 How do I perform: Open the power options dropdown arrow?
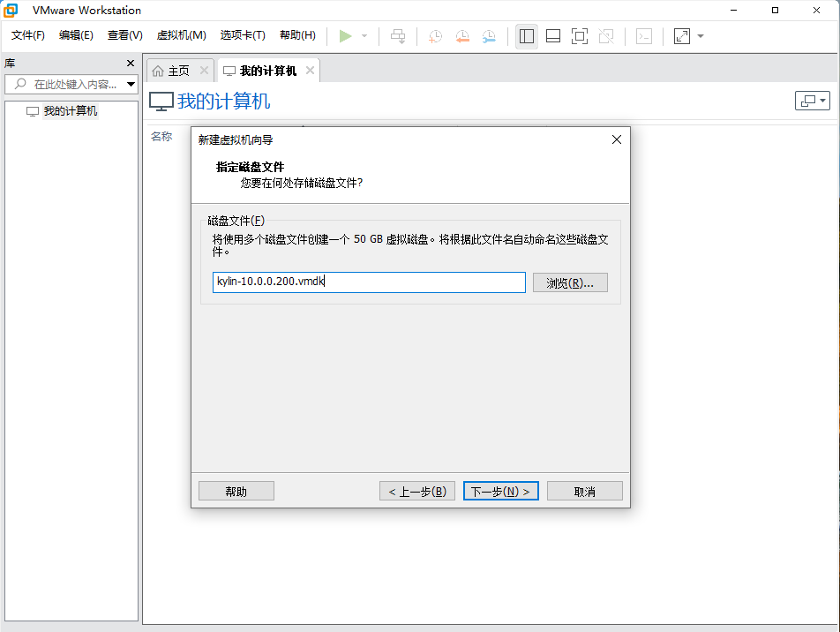[x=364, y=36]
